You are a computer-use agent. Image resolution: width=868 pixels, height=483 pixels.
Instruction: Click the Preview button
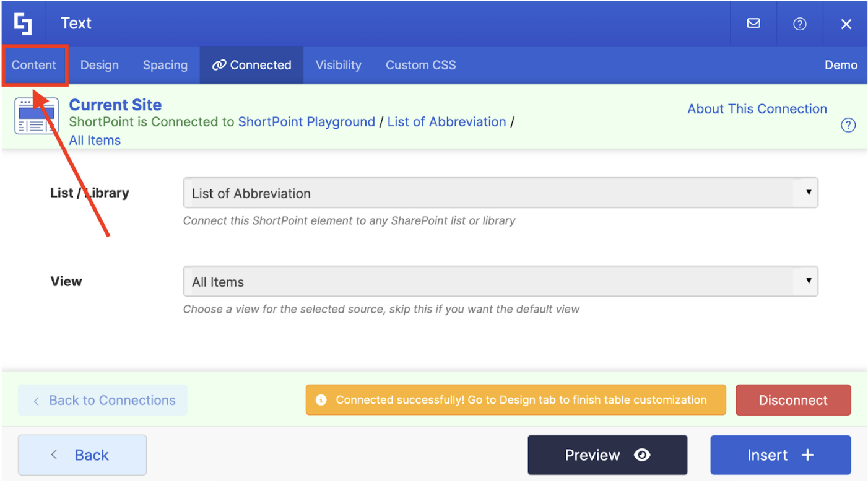click(x=607, y=455)
